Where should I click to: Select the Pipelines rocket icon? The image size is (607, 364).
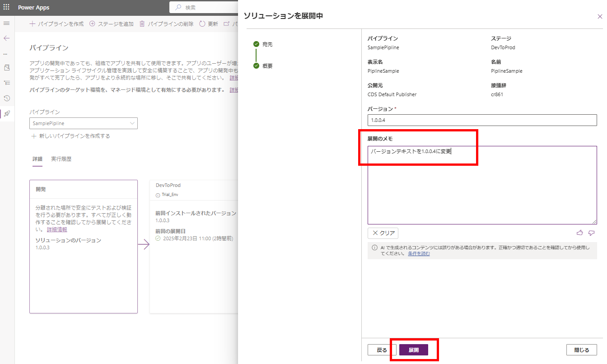pyautogui.click(x=6, y=114)
